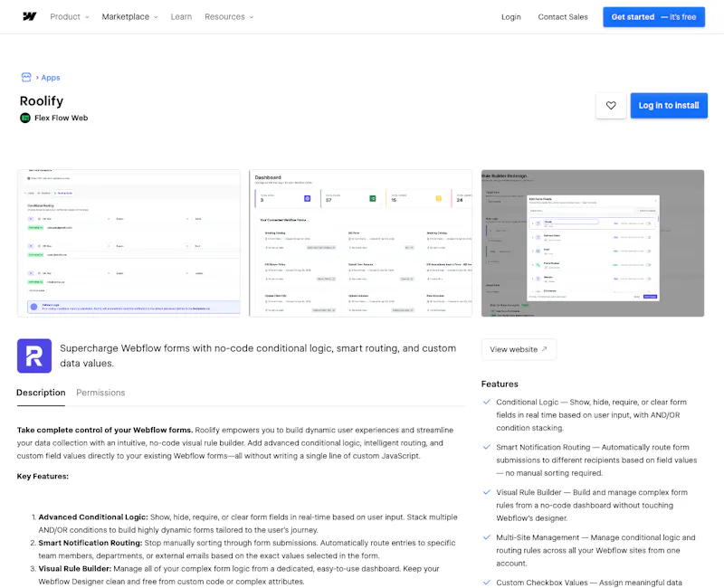Open the Dashboard screenshot thumbnail

(x=360, y=243)
